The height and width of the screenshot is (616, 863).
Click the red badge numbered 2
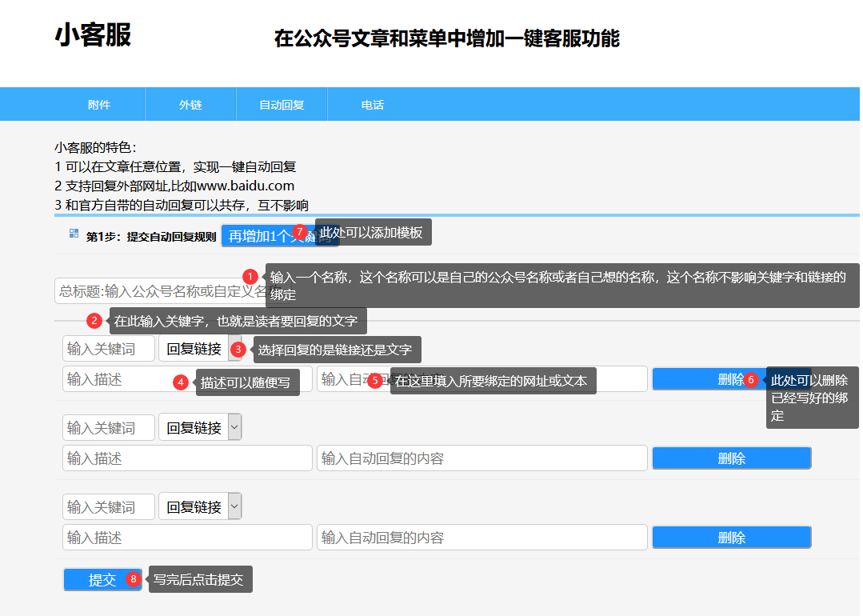(x=94, y=320)
